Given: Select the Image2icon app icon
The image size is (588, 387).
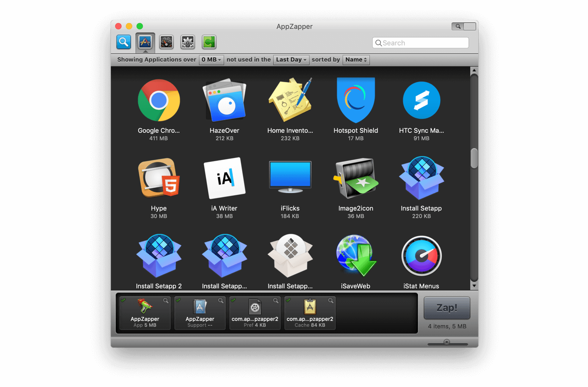Looking at the screenshot, I should click(x=356, y=178).
